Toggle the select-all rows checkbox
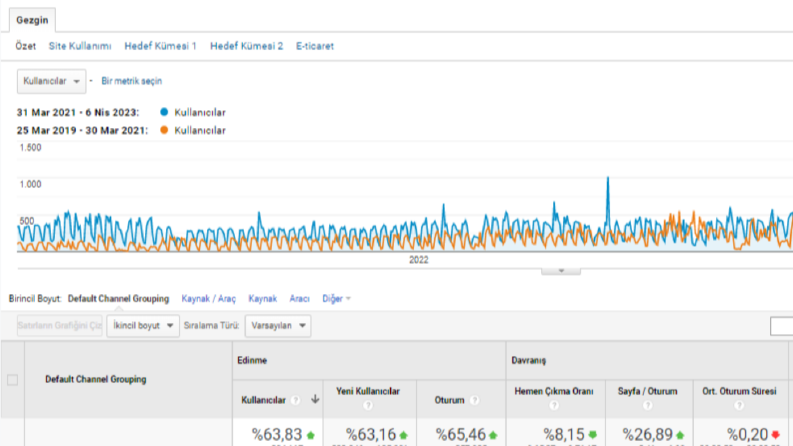The image size is (793, 446). tap(13, 380)
